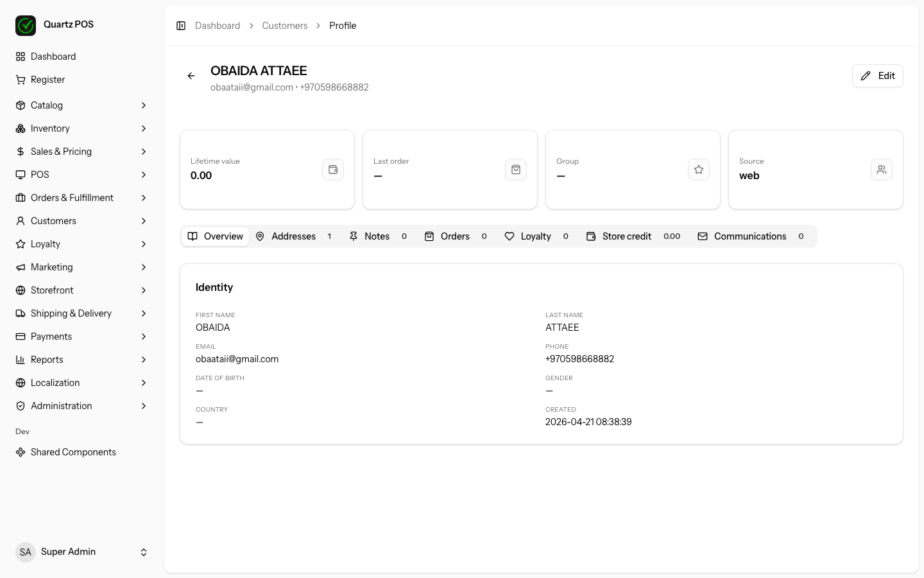Switch to the Store credit tab
This screenshot has height=578, width=924.
tap(633, 236)
